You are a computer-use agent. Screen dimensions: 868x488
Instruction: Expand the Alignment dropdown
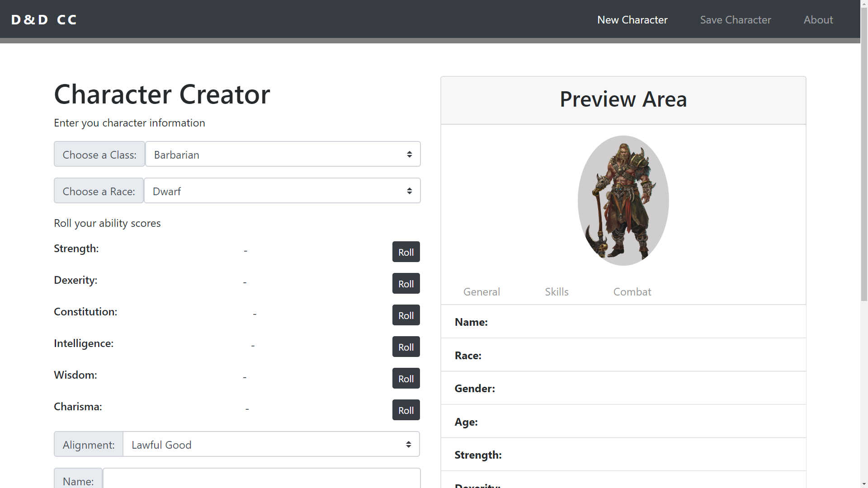271,445
